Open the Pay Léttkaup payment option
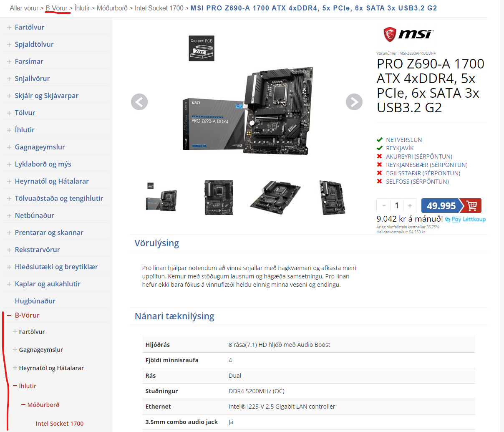The height and width of the screenshot is (432, 504). 464,218
